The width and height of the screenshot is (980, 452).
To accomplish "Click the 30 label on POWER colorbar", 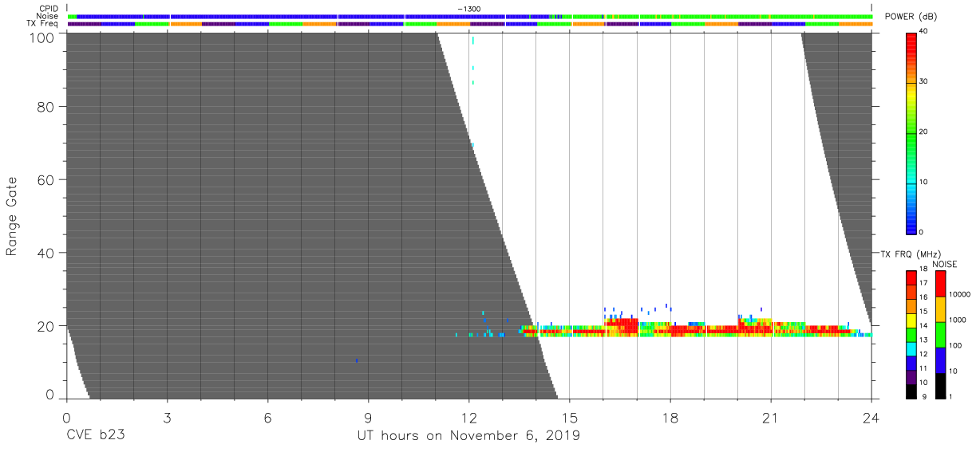I will (x=925, y=82).
